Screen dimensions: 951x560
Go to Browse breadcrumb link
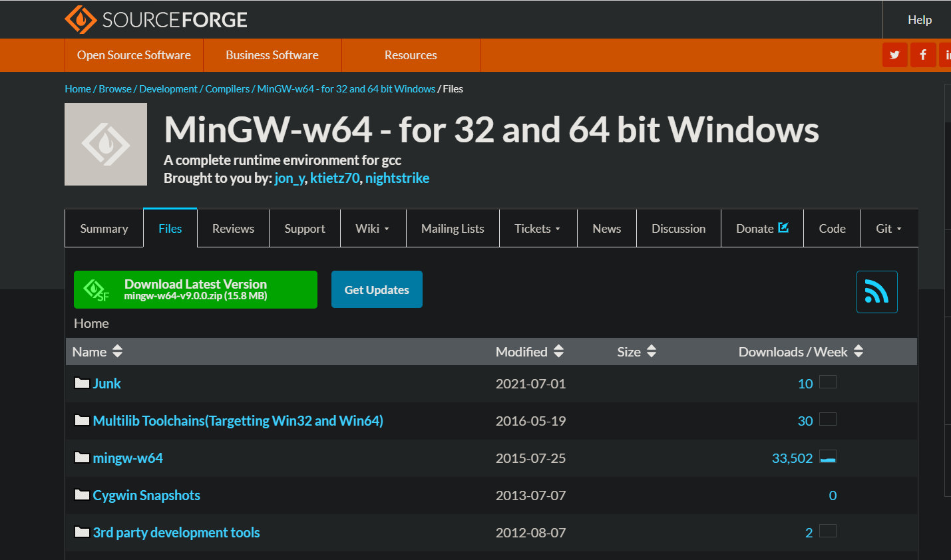click(115, 88)
